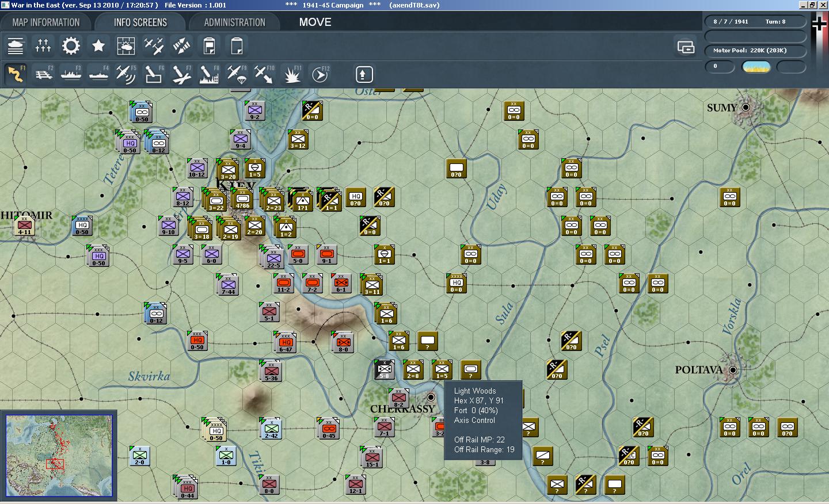Select German unit labelled 5-36
This screenshot has width=829, height=504.
click(269, 371)
